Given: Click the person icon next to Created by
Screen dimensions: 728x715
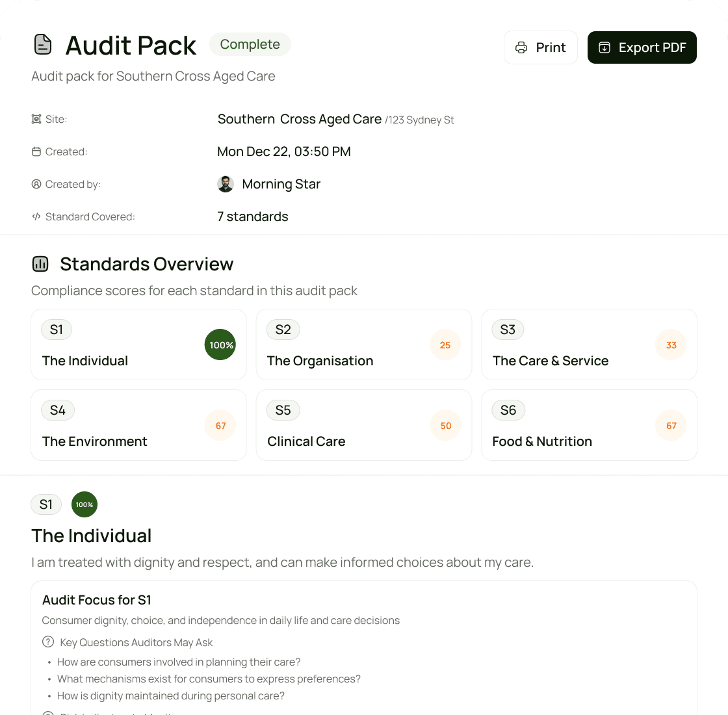Looking at the screenshot, I should (x=36, y=184).
